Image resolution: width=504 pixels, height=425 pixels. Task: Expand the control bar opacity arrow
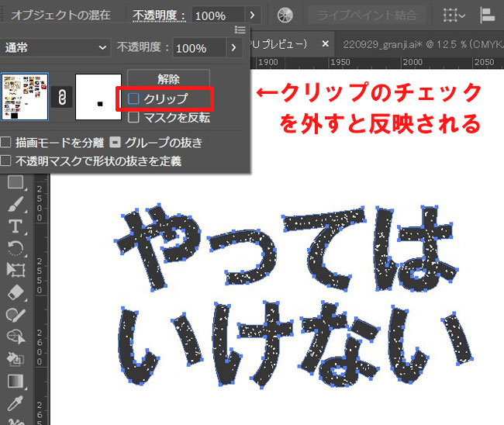click(x=252, y=15)
